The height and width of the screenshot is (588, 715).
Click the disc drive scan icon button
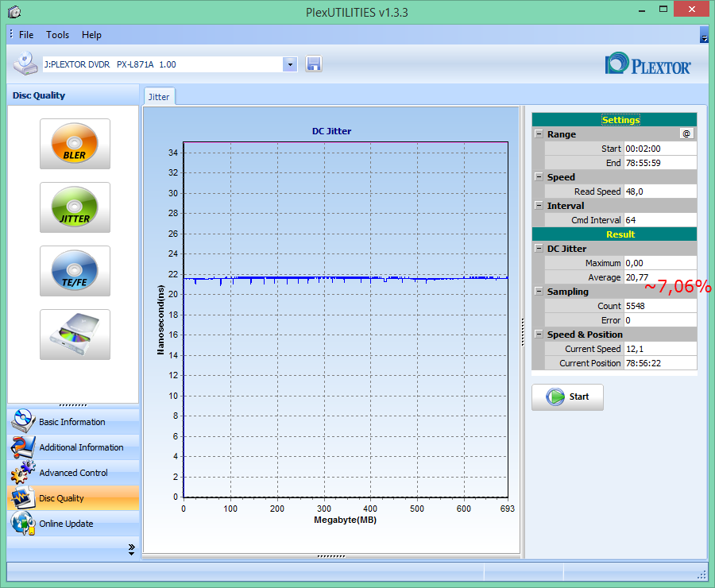[75, 335]
